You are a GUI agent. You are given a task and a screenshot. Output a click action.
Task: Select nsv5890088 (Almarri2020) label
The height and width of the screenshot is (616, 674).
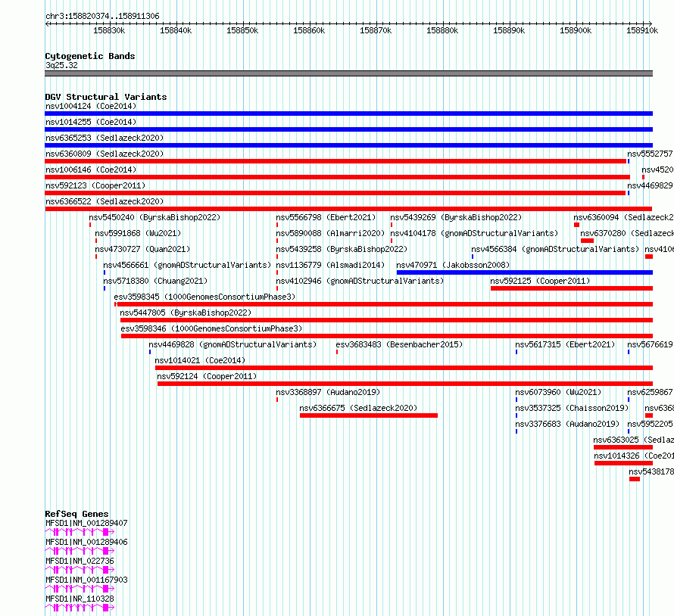pyautogui.click(x=330, y=233)
